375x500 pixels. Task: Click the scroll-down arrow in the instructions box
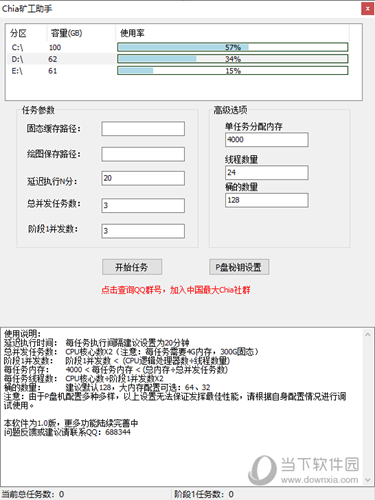368,480
